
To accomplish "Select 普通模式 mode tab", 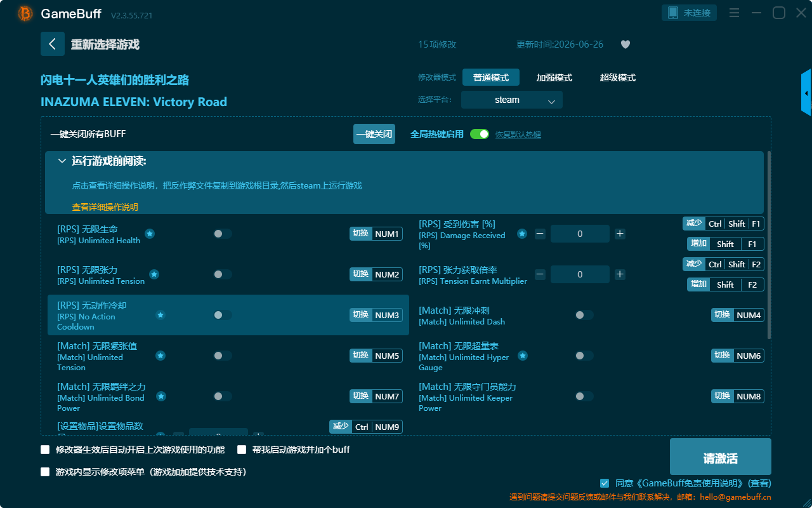I will coord(491,77).
